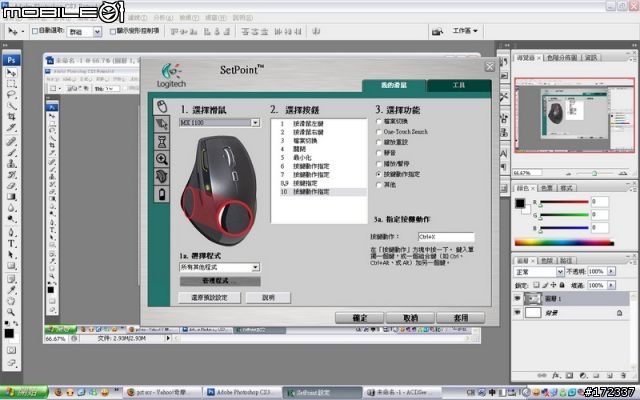Viewport: 640px width, 400px height.
Task: Adjust the Navigator zoom slider
Action: point(595,173)
